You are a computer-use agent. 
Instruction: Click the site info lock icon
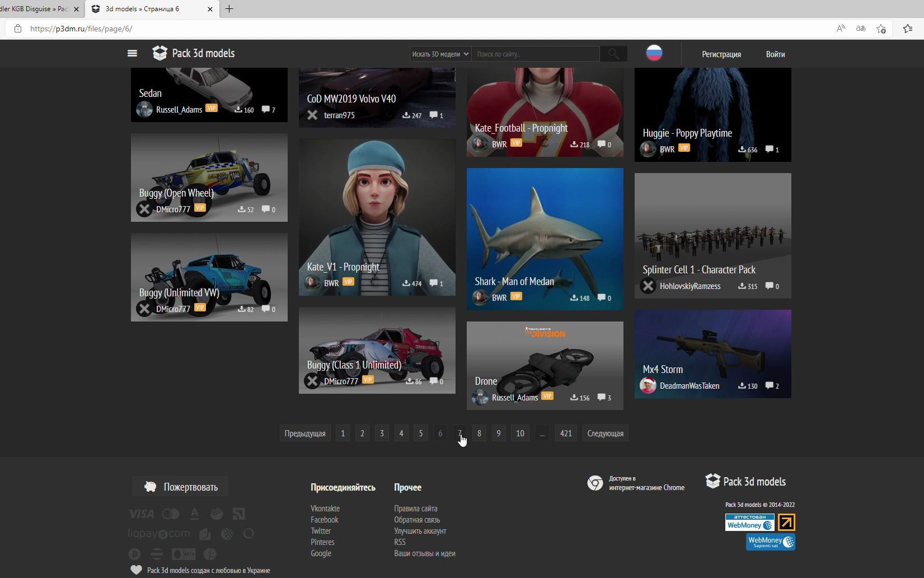click(18, 29)
